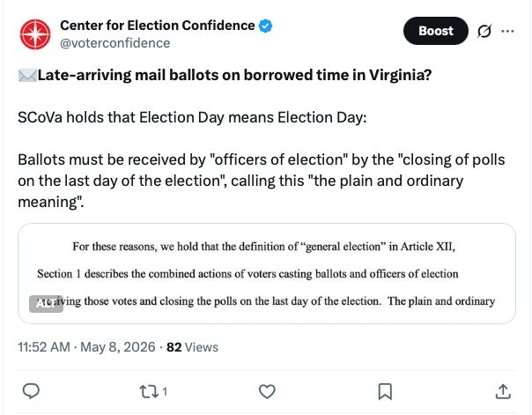Viewport: 532px width, 415px height.
Task: Click the Boost button
Action: point(436,31)
